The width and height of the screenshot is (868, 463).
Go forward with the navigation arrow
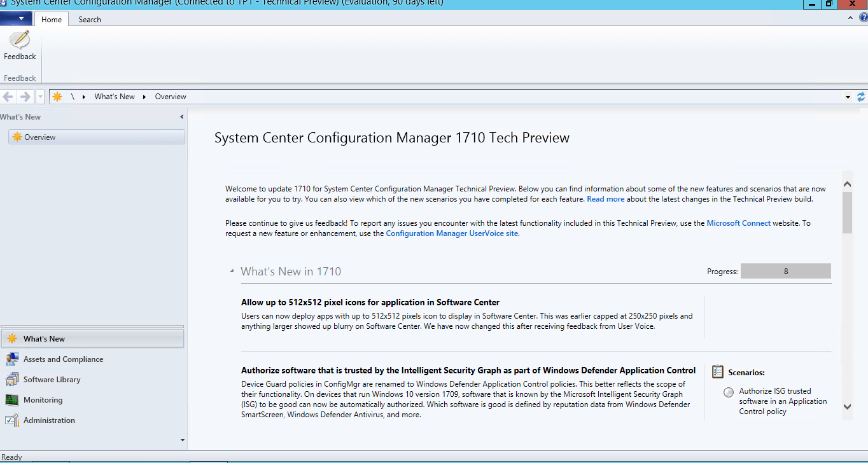point(25,97)
